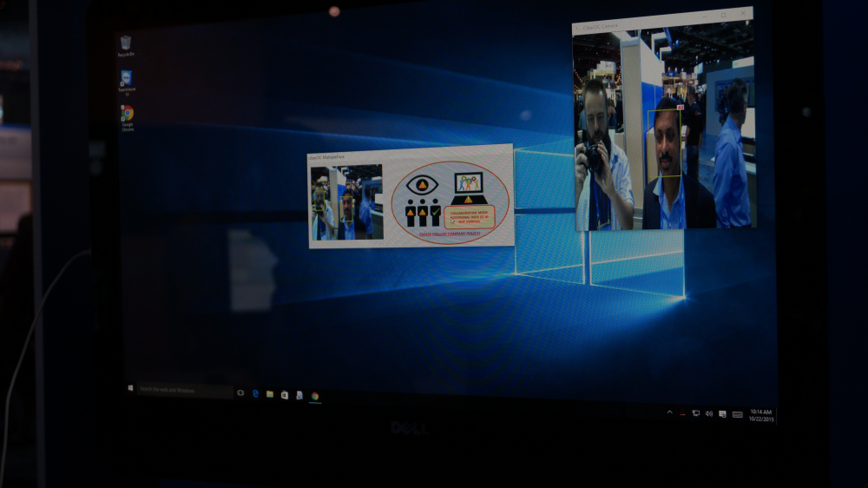This screenshot has width=868, height=488.
Task: Open the Windows Store taskbar icon
Action: [285, 395]
